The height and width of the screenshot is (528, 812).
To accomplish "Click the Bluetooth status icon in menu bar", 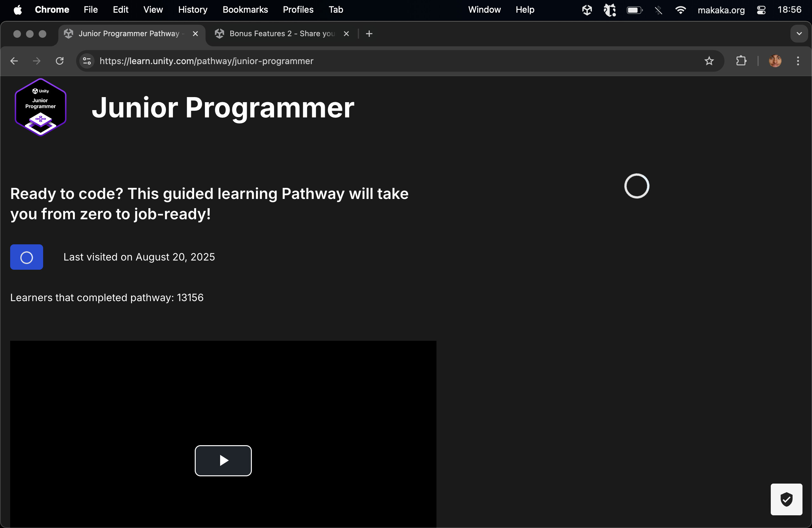I will click(658, 10).
